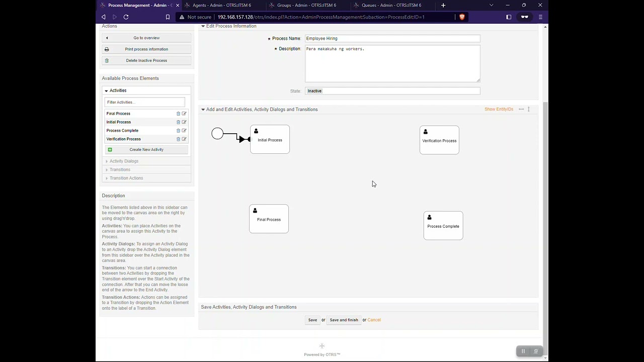Screen dimensions: 644x362
Task: Click Go to overview button
Action: (146, 38)
